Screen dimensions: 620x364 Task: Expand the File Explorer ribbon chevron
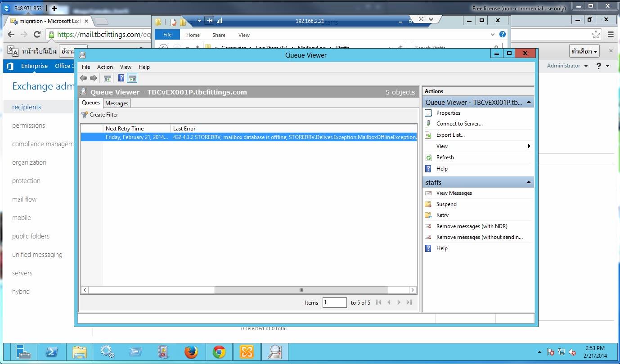493,34
